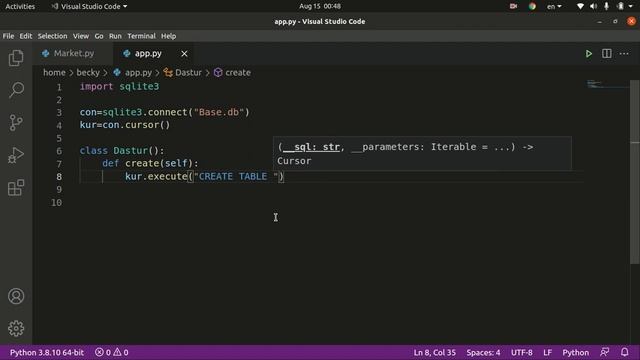Run Python file with play button
The height and width of the screenshot is (360, 640).
(x=589, y=53)
